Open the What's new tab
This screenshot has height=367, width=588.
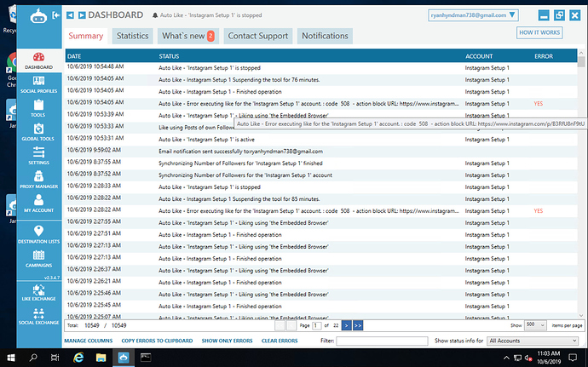pyautogui.click(x=187, y=36)
